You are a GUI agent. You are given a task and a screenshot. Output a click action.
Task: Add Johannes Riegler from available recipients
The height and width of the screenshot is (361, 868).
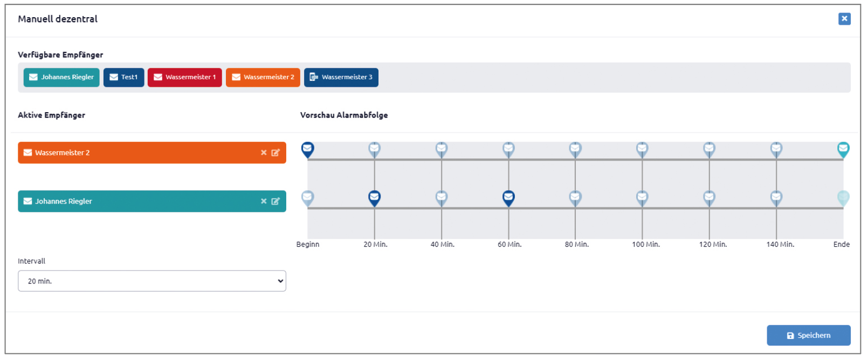point(61,77)
